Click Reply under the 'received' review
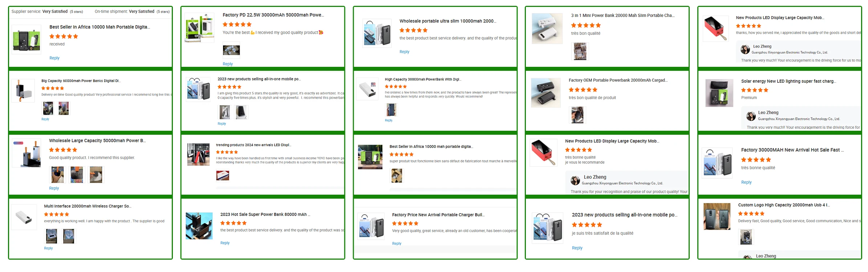The height and width of the screenshot is (272, 868). pyautogui.click(x=54, y=58)
